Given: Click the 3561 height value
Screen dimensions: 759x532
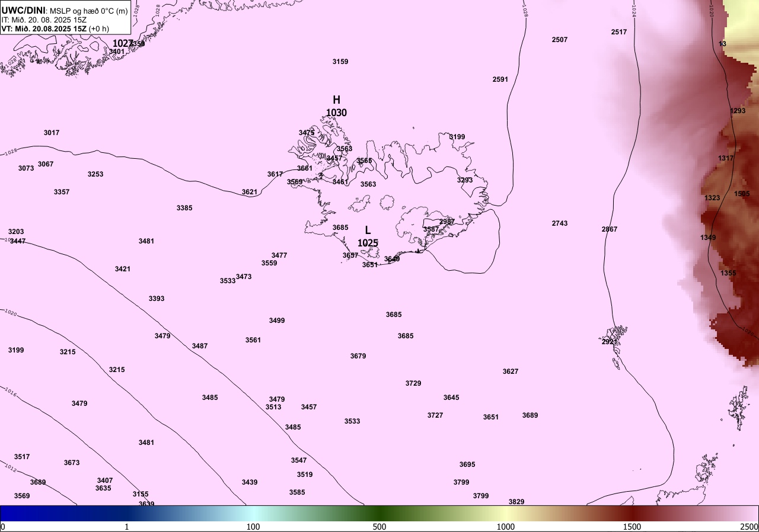Looking at the screenshot, I should (x=253, y=340).
